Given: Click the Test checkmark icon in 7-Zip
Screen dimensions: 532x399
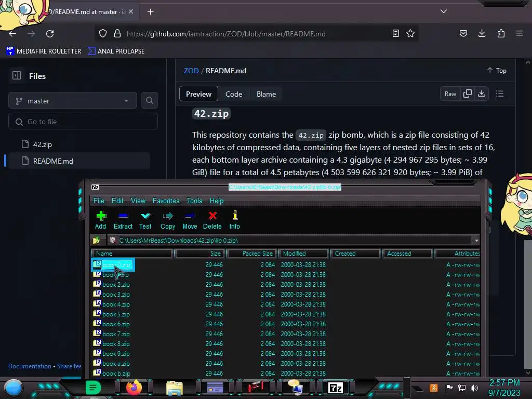Looking at the screenshot, I should pyautogui.click(x=145, y=216).
